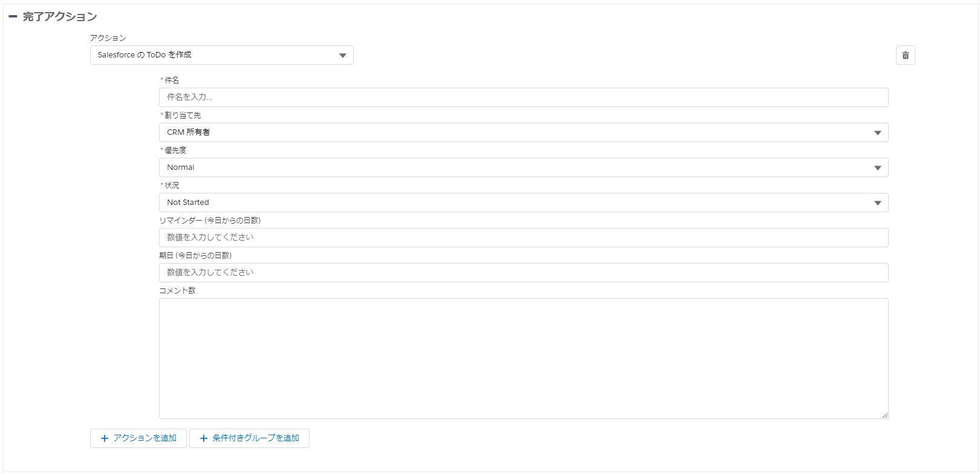The height and width of the screenshot is (474, 980).
Task: Click the 期日 (今日からの日数) label
Action: [x=195, y=255]
